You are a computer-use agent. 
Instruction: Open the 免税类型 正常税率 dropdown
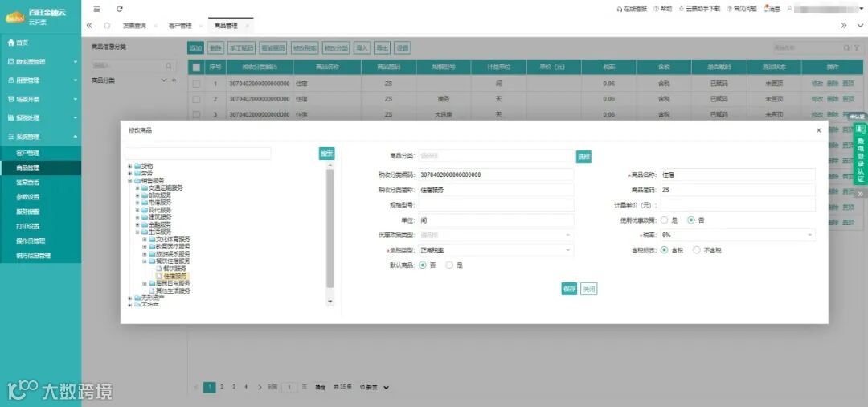click(x=496, y=250)
